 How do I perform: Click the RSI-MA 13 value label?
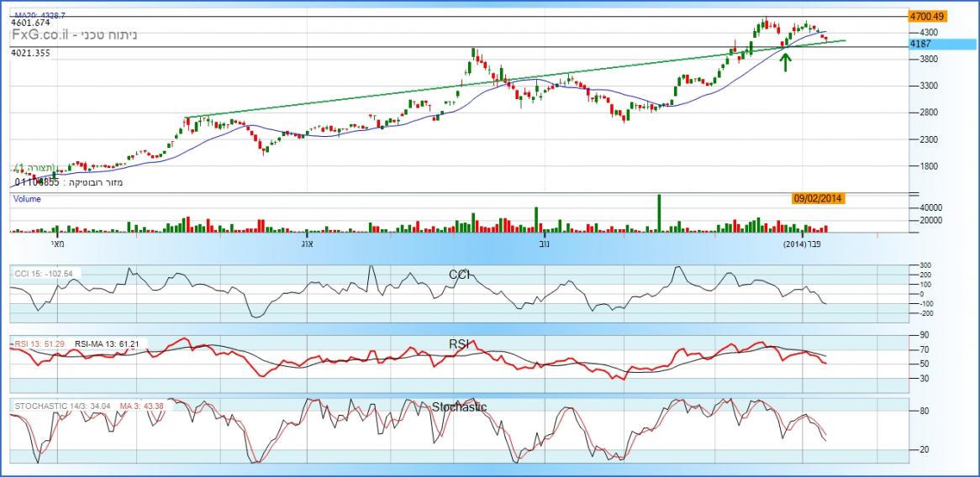tap(108, 344)
